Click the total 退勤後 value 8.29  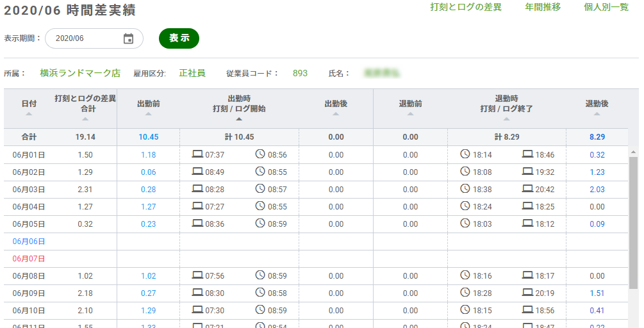tap(597, 137)
